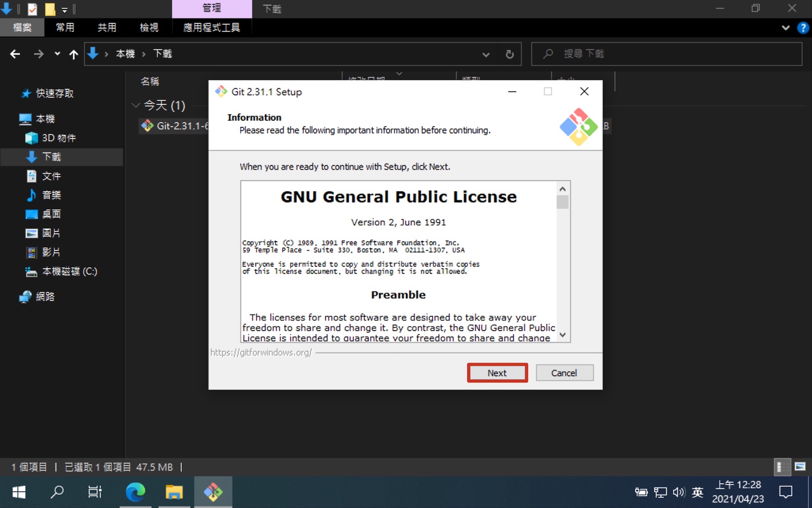The width and height of the screenshot is (812, 508).
Task: Click quick access new folder icon
Action: tap(50, 9)
